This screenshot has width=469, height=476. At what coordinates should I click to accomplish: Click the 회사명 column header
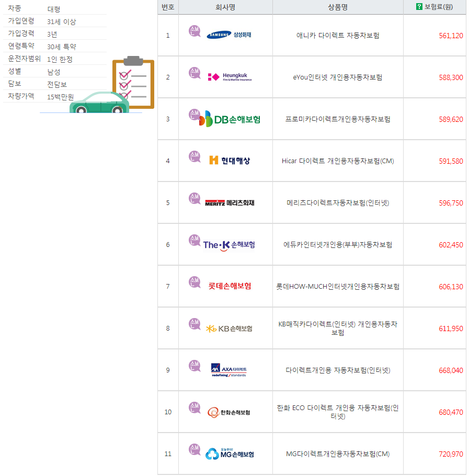pyautogui.click(x=225, y=7)
